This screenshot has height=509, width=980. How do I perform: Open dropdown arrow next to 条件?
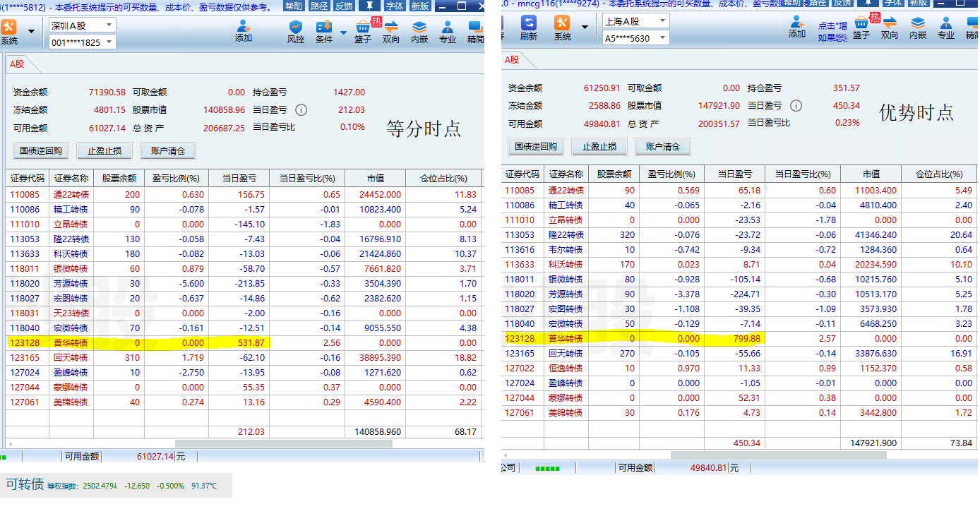point(344,32)
